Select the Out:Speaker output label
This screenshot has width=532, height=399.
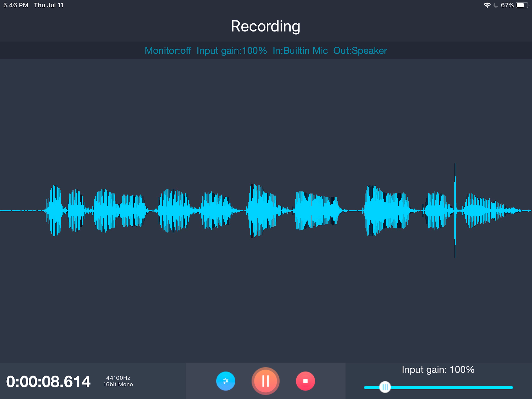tap(360, 50)
